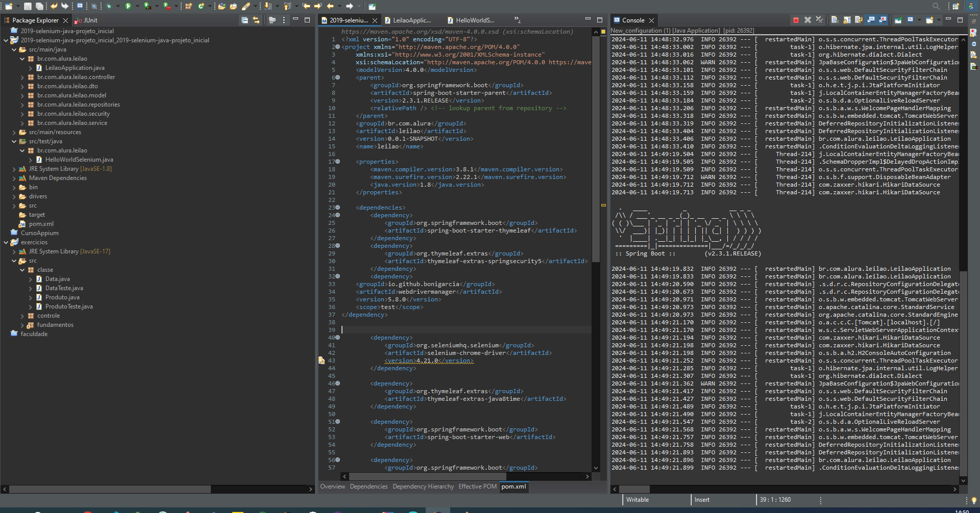The image size is (980, 513).
Task: Switch to HelloWorldS... editor tab
Action: [471, 20]
